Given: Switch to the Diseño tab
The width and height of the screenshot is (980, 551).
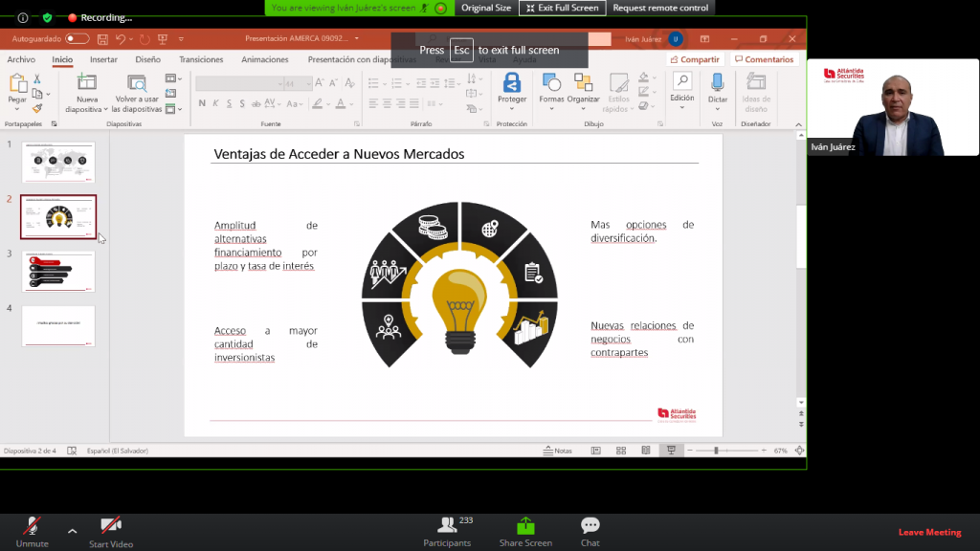Looking at the screenshot, I should 148,59.
